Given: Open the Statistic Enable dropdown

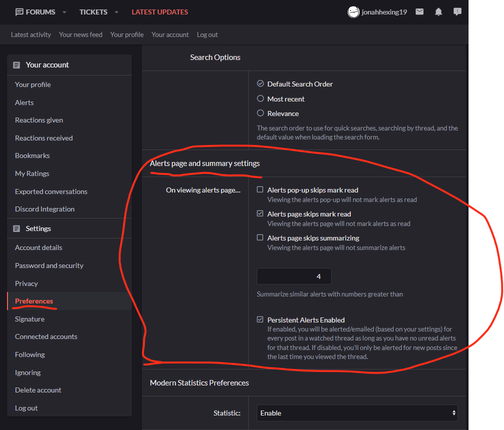Looking at the screenshot, I should click(x=357, y=413).
